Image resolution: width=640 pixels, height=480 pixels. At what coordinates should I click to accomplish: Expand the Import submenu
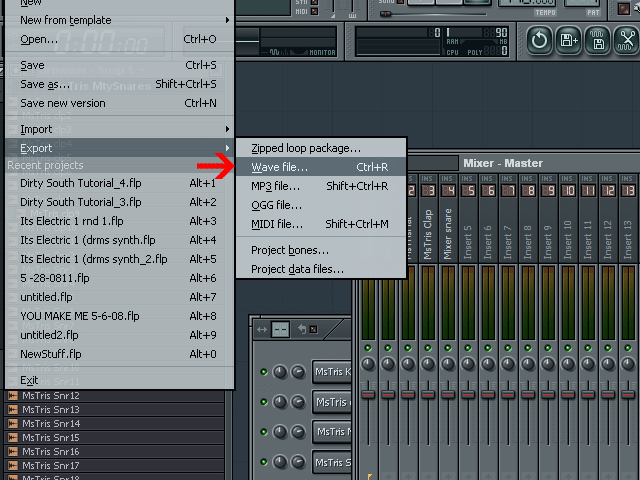tap(120, 129)
